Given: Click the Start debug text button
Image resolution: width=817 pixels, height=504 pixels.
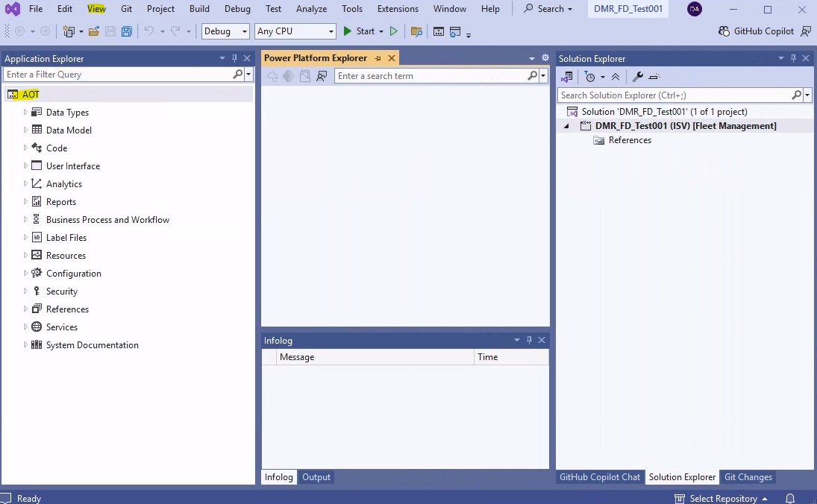Looking at the screenshot, I should click(366, 31).
